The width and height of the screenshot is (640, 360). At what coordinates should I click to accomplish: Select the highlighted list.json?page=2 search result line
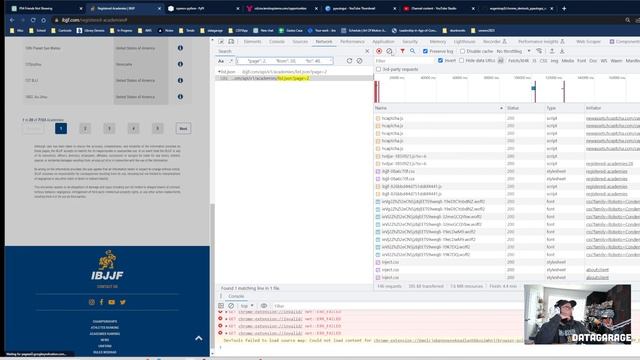(x=294, y=78)
